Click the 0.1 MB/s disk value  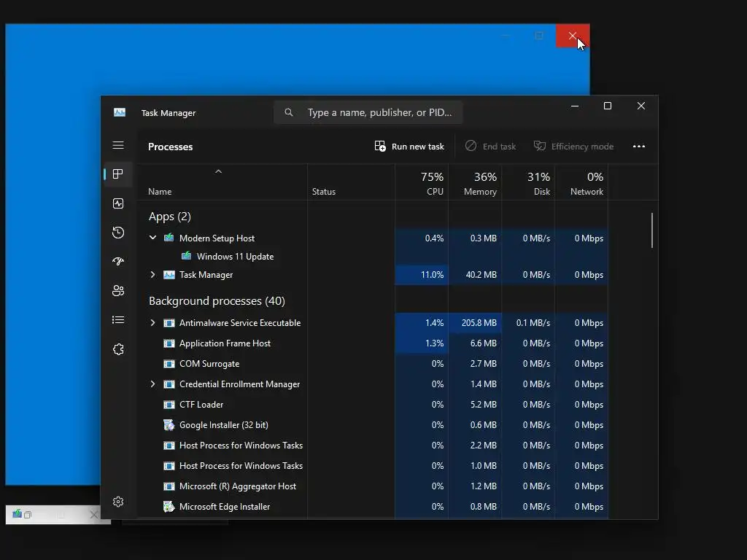[x=533, y=323]
